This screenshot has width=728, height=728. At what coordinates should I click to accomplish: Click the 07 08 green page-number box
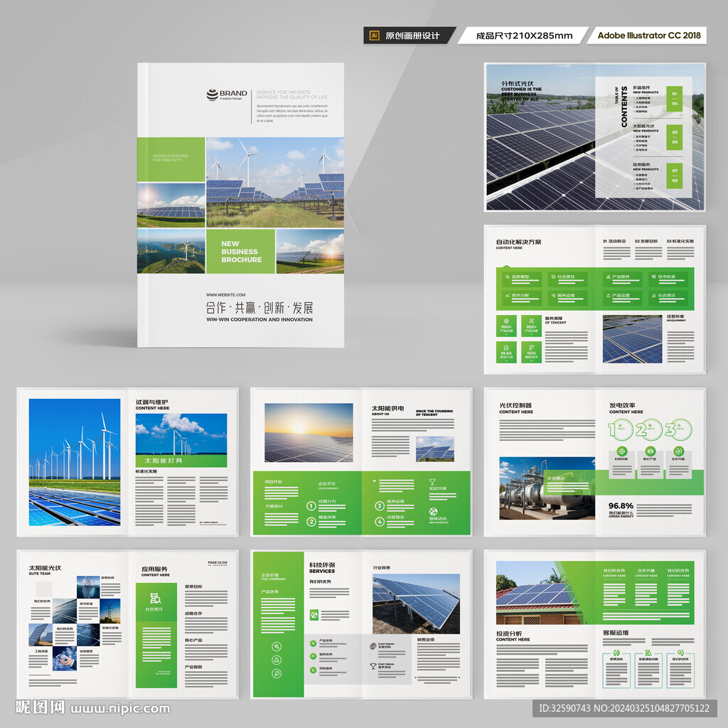tap(674, 176)
